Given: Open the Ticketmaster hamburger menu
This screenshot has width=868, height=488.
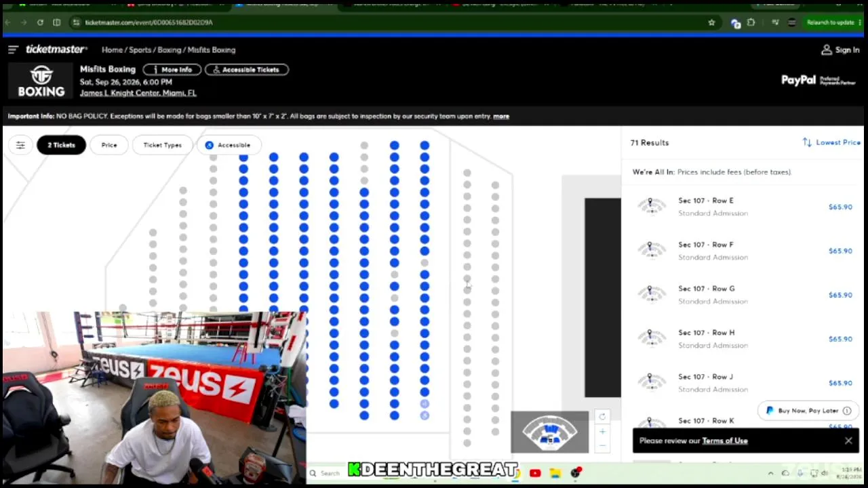Looking at the screenshot, I should [x=13, y=49].
